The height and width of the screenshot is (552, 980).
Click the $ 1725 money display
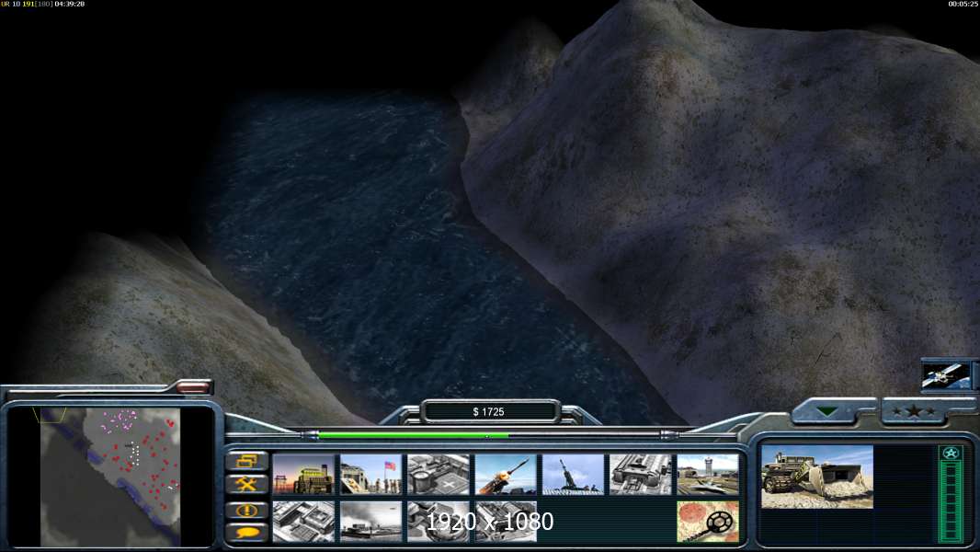pos(489,412)
